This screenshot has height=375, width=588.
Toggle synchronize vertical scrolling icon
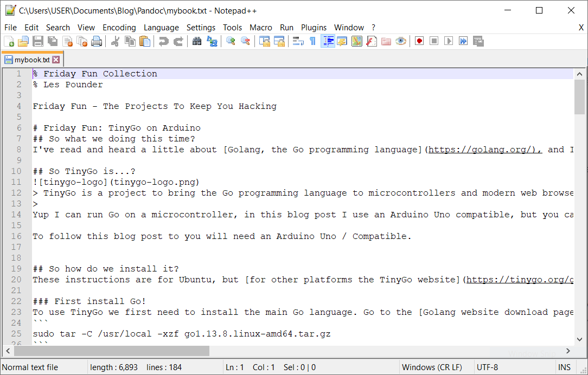(264, 41)
